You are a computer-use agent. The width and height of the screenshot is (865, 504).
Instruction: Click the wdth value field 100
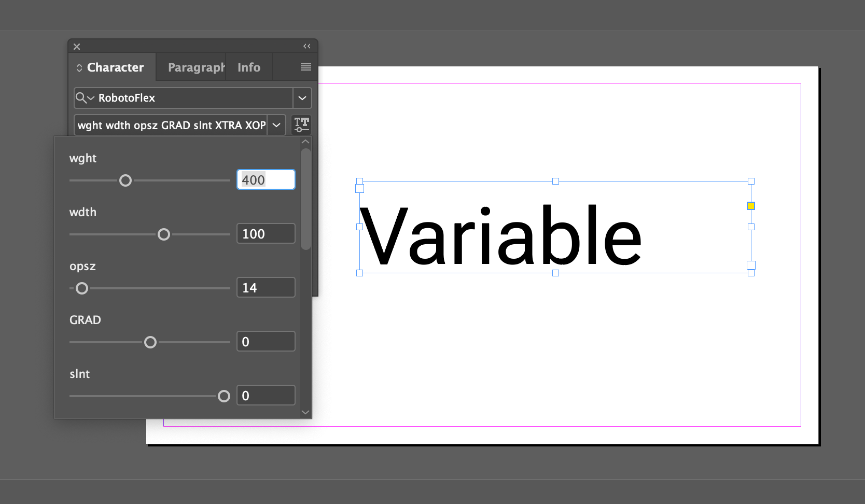(266, 233)
